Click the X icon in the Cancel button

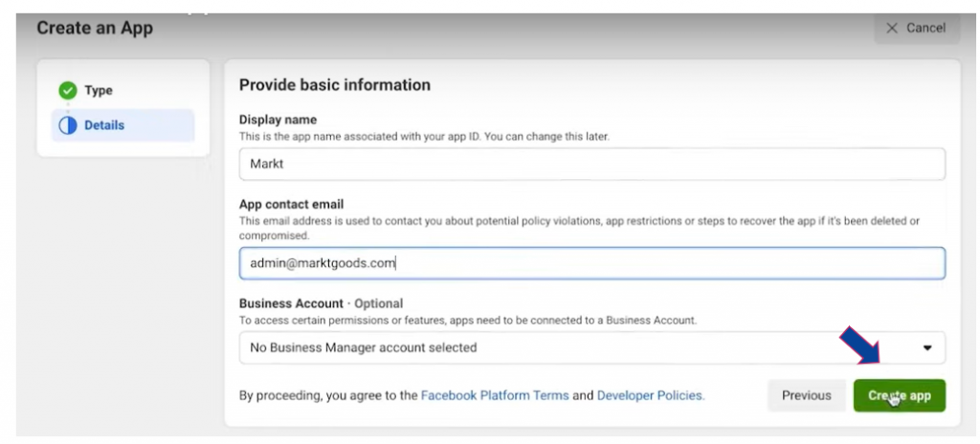892,28
